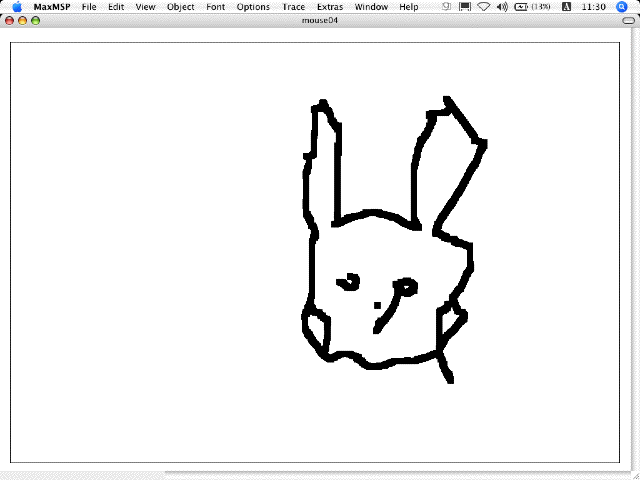Open the View menu
Screen dimensions: 640x480
tap(145, 7)
